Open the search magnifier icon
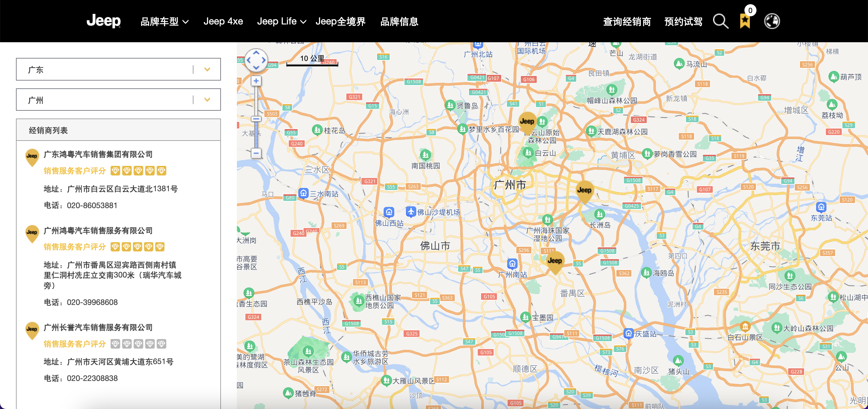 pyautogui.click(x=720, y=22)
